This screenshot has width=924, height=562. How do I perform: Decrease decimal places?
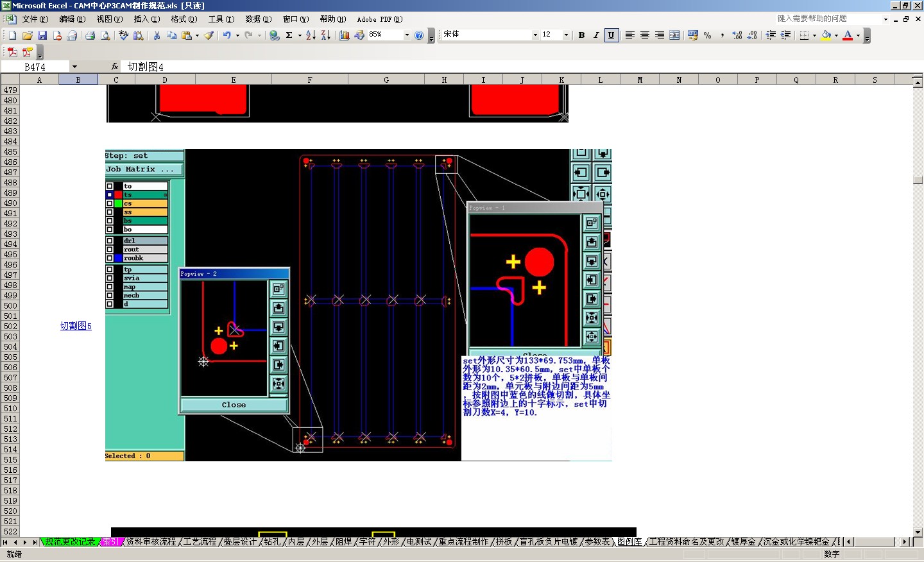click(752, 35)
